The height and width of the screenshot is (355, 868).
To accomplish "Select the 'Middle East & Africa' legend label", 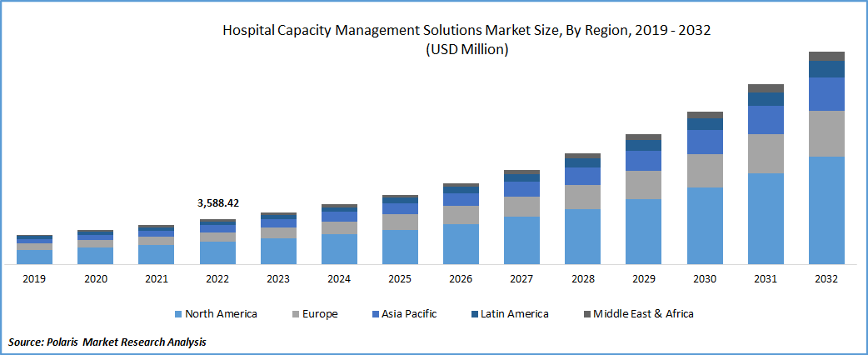I will point(643,314).
